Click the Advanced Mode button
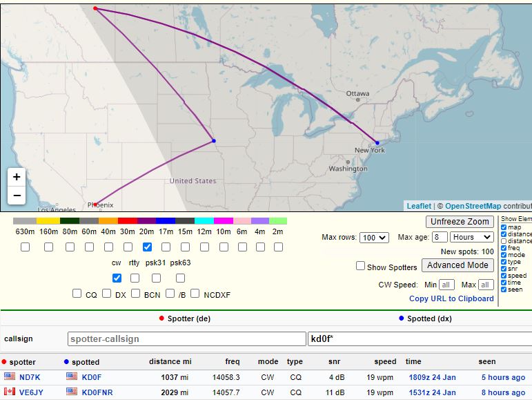The width and height of the screenshot is (532, 400). point(457,265)
